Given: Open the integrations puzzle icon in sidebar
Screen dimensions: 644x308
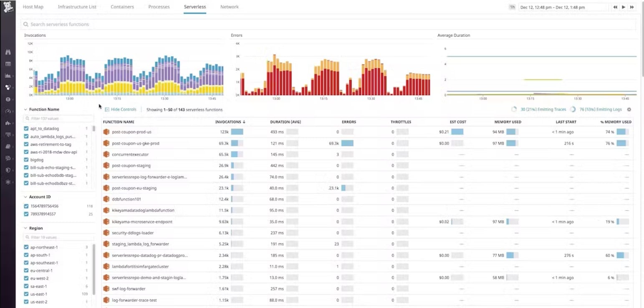Looking at the screenshot, I should (8, 123).
